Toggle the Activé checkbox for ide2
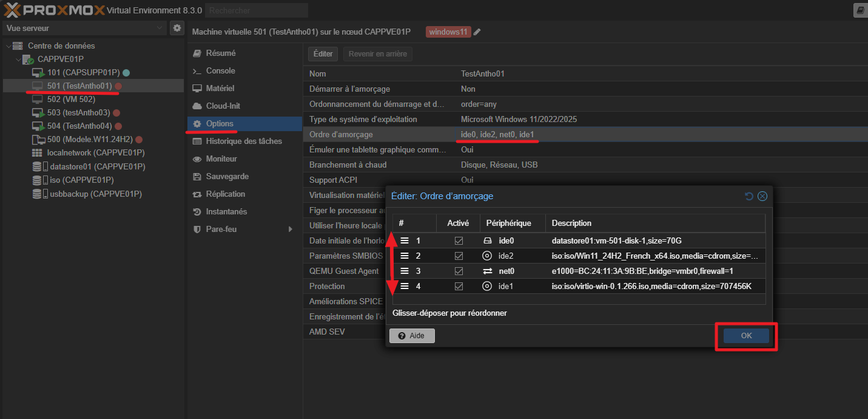Image resolution: width=868 pixels, height=419 pixels. click(x=459, y=256)
